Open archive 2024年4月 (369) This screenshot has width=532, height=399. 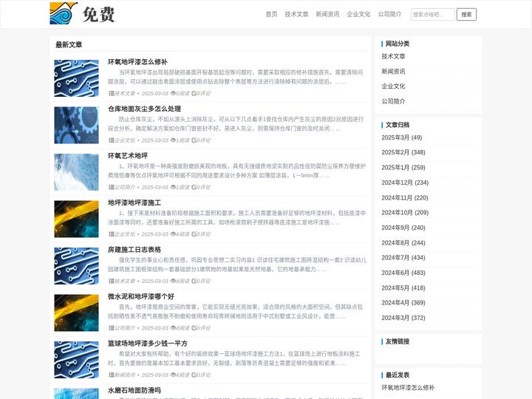pyautogui.click(x=403, y=303)
